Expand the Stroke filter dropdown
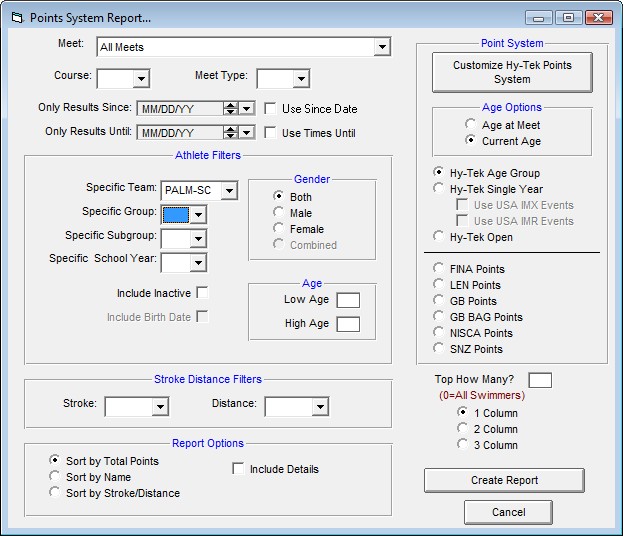 coord(160,406)
